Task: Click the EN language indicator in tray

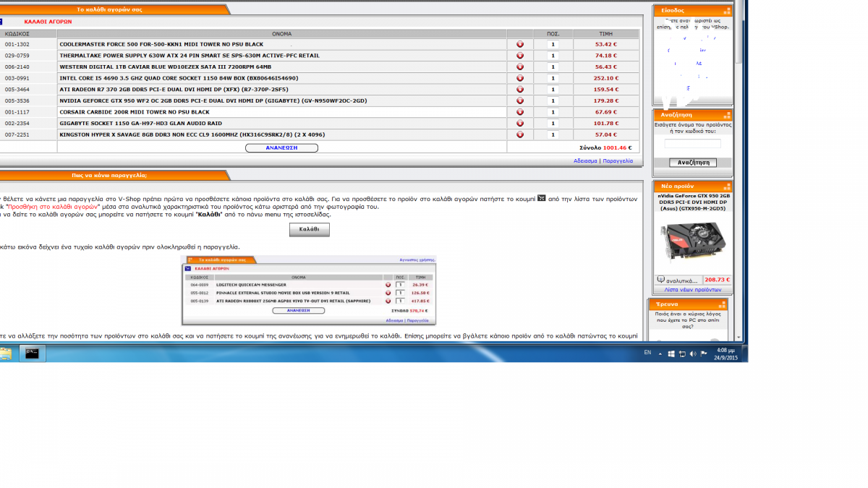Action: (647, 353)
